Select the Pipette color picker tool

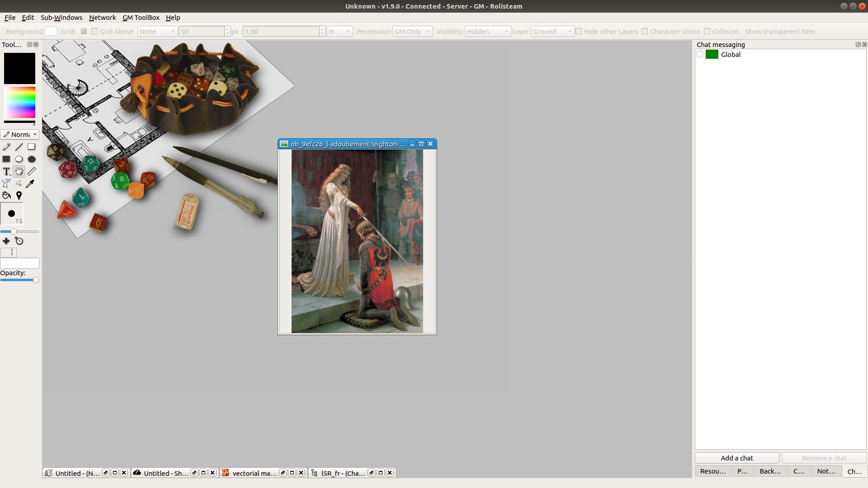tap(31, 183)
